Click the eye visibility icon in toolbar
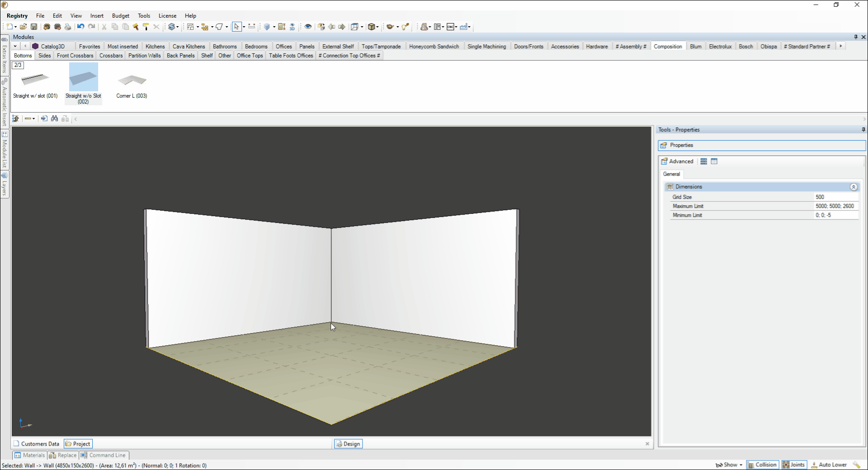 pos(308,27)
